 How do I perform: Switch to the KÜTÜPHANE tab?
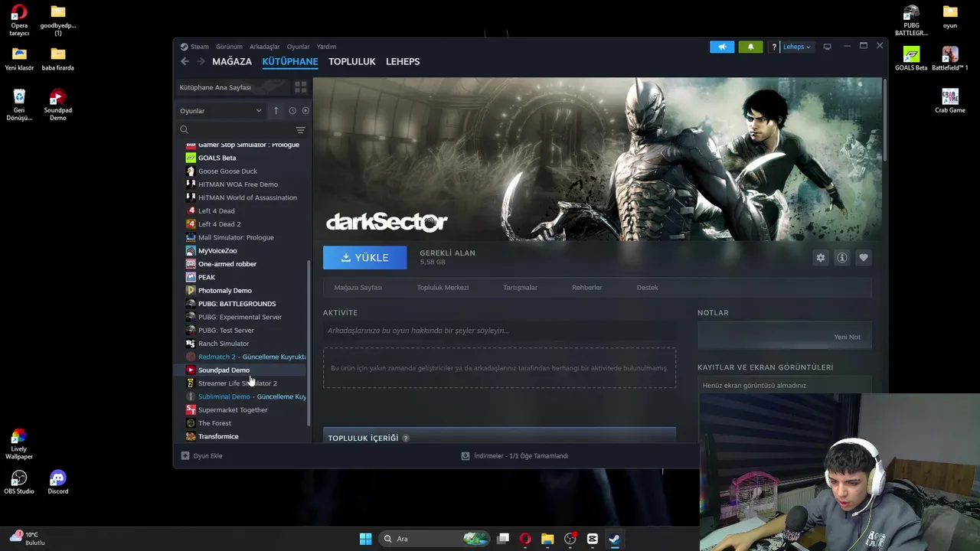click(290, 61)
